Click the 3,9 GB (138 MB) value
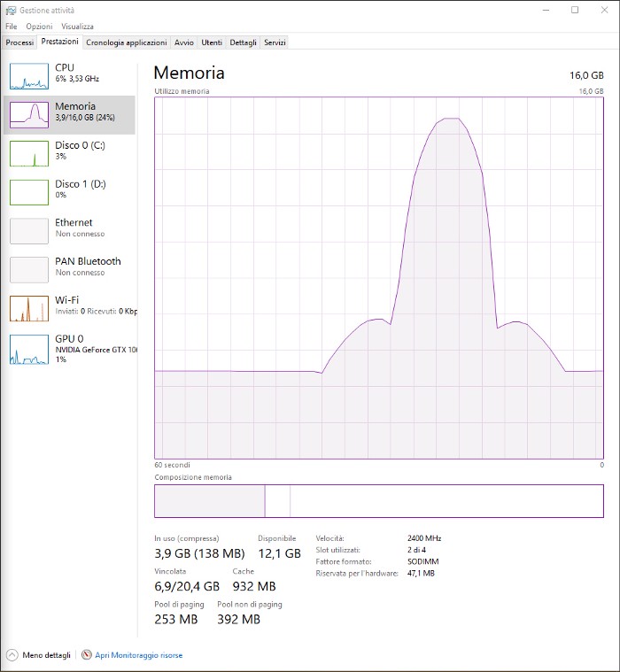 199,553
